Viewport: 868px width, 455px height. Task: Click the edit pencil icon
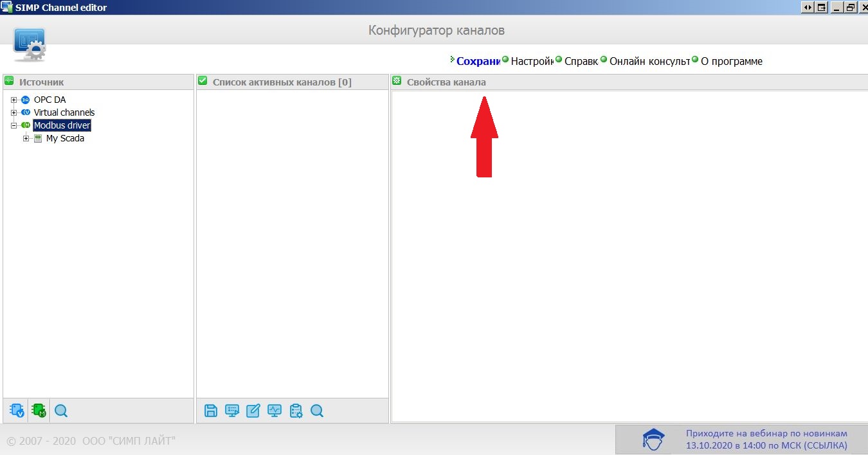point(253,410)
